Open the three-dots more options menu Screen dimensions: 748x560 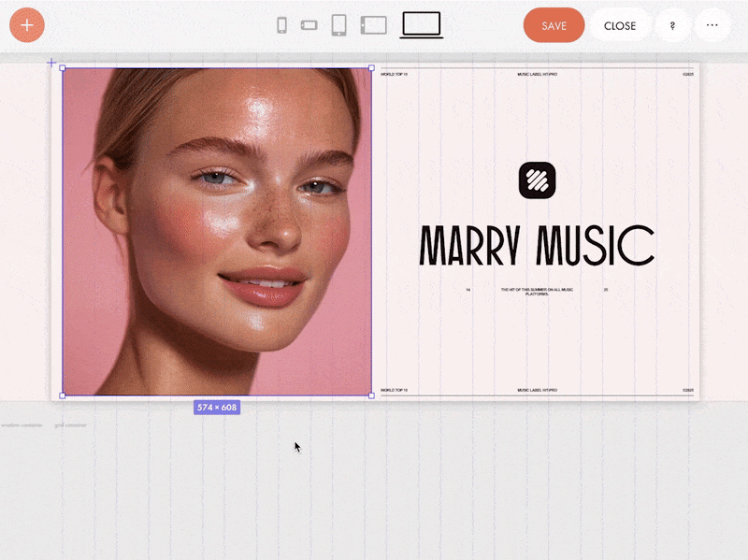coord(712,25)
